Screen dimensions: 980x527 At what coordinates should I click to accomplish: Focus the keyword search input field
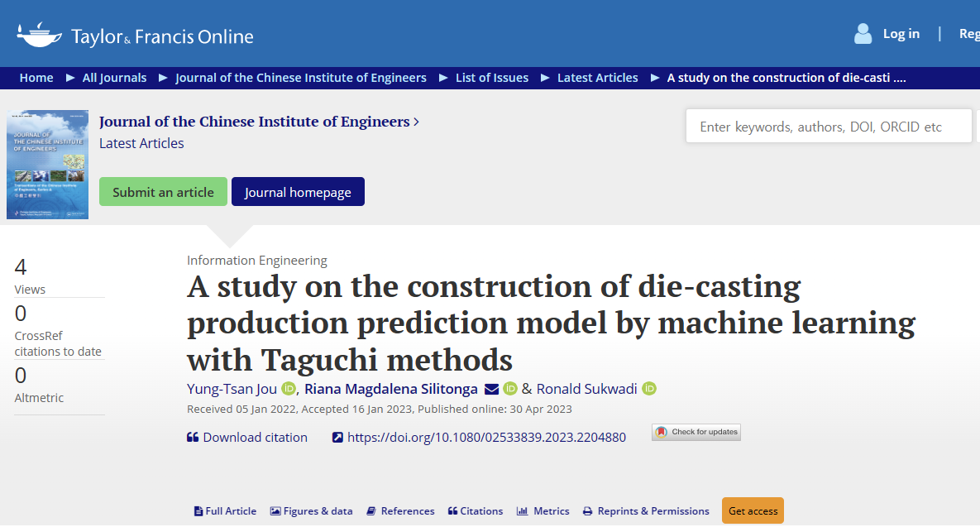tap(827, 127)
